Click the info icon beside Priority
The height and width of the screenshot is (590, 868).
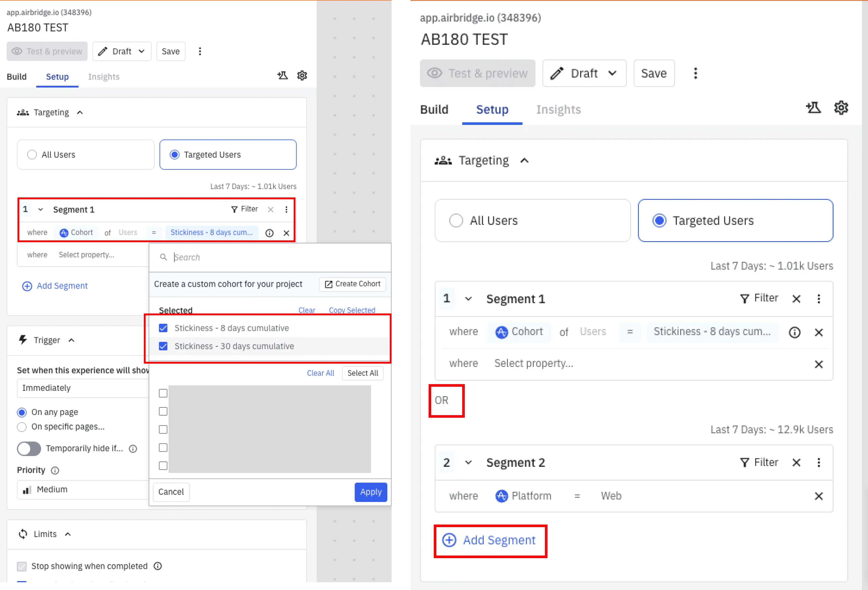[x=55, y=470]
